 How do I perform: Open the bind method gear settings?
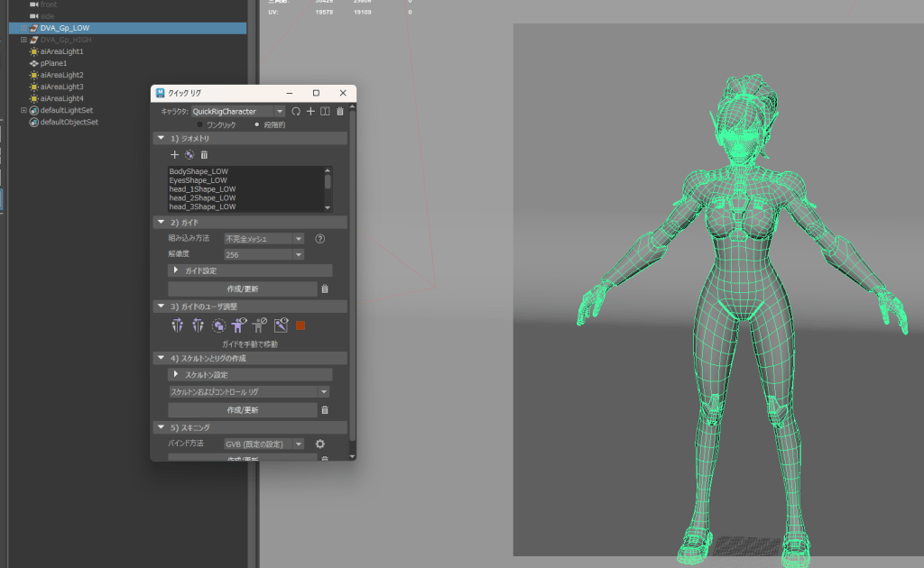[319, 444]
